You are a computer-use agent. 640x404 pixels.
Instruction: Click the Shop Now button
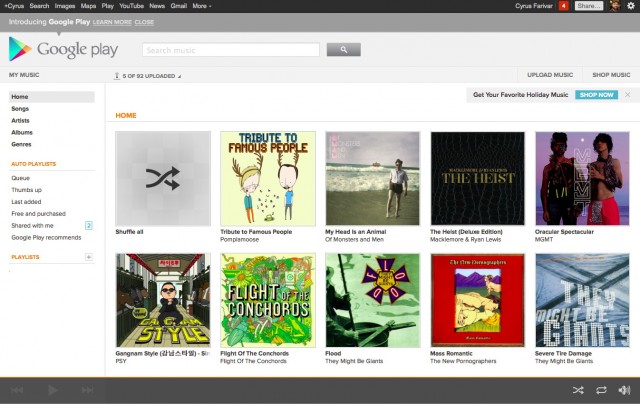coord(596,95)
